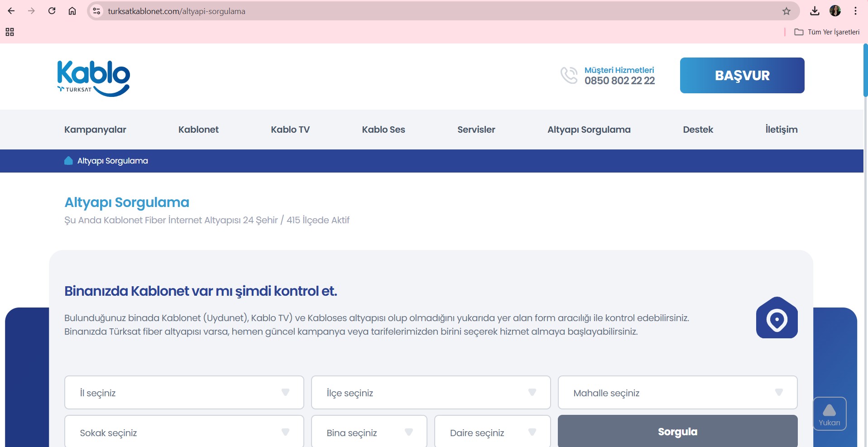Open the Bina seçiniz dropdown

coord(369,432)
